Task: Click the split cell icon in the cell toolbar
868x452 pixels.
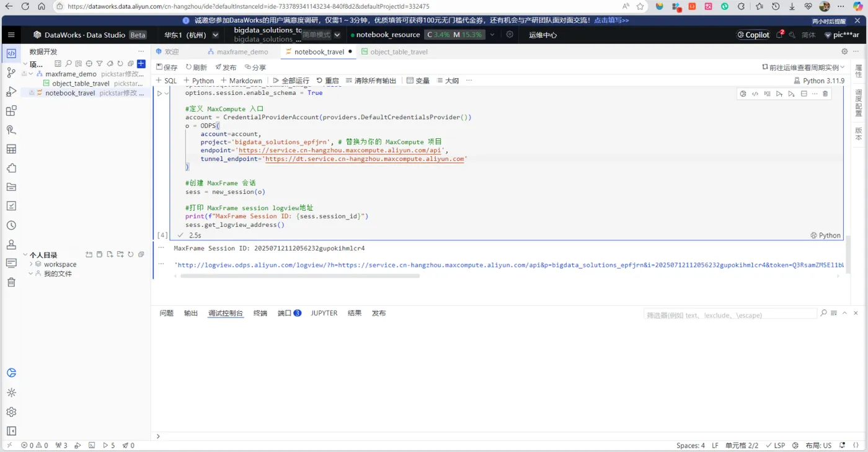Action: click(804, 94)
